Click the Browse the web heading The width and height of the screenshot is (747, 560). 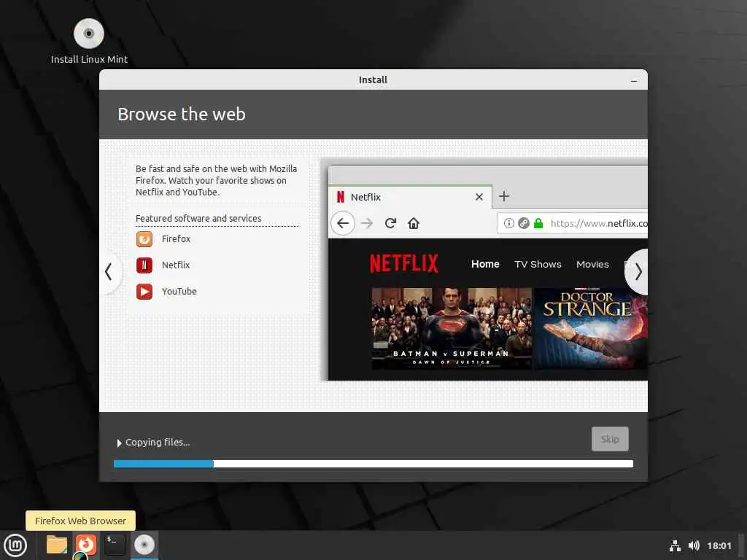[182, 114]
